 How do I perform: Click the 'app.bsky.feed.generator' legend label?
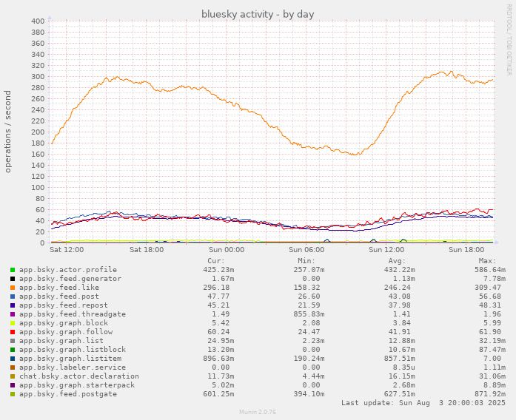pyautogui.click(x=70, y=279)
